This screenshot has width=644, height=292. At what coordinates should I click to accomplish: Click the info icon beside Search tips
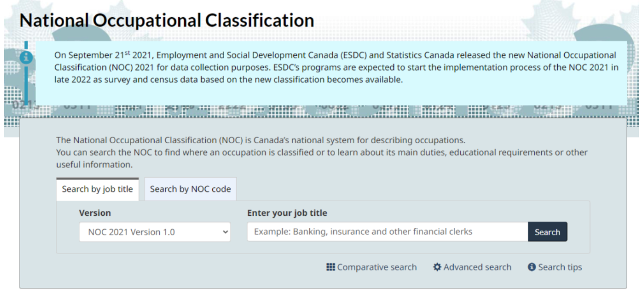point(532,267)
